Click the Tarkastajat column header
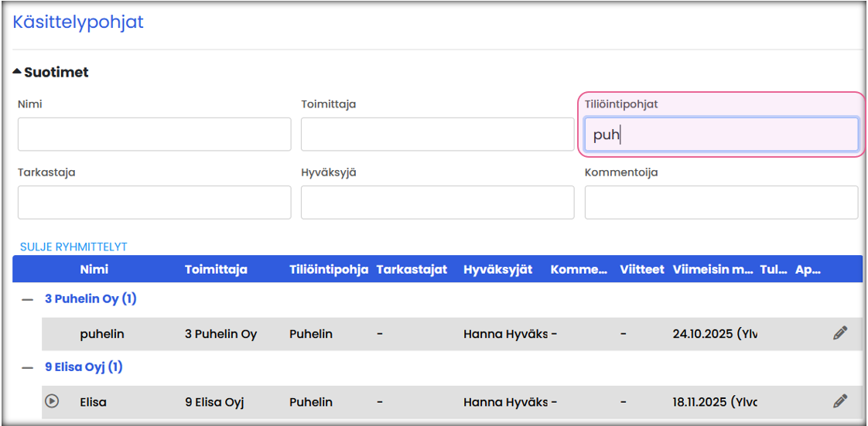Screen dimensions: 868x426 (x=412, y=270)
